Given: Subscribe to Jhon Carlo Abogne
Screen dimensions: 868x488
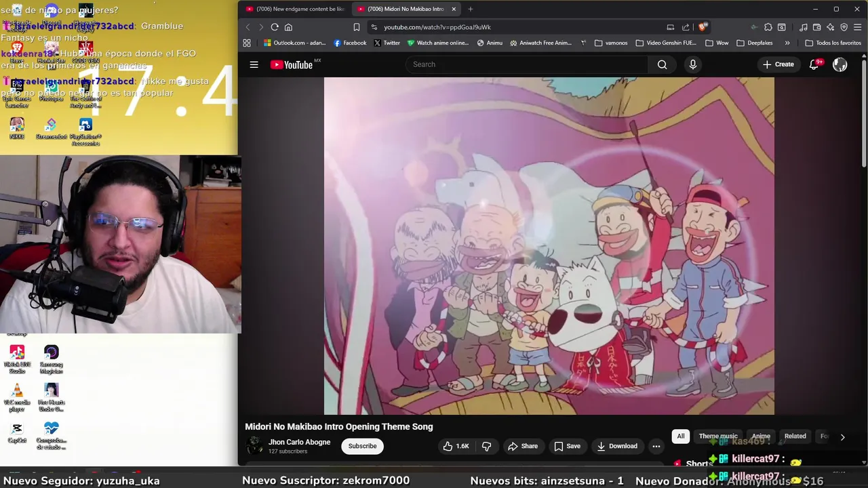Looking at the screenshot, I should tap(362, 446).
